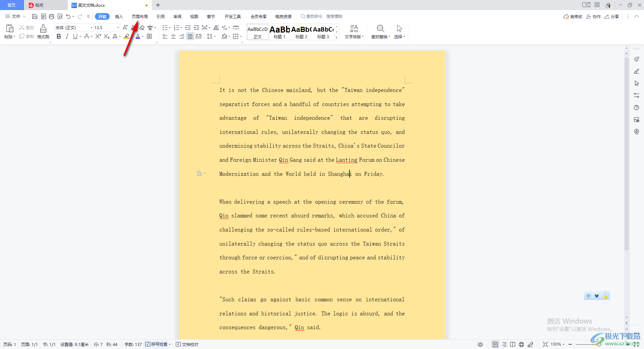Toggle italic formatting
The width and height of the screenshot is (644, 349).
[x=67, y=36]
